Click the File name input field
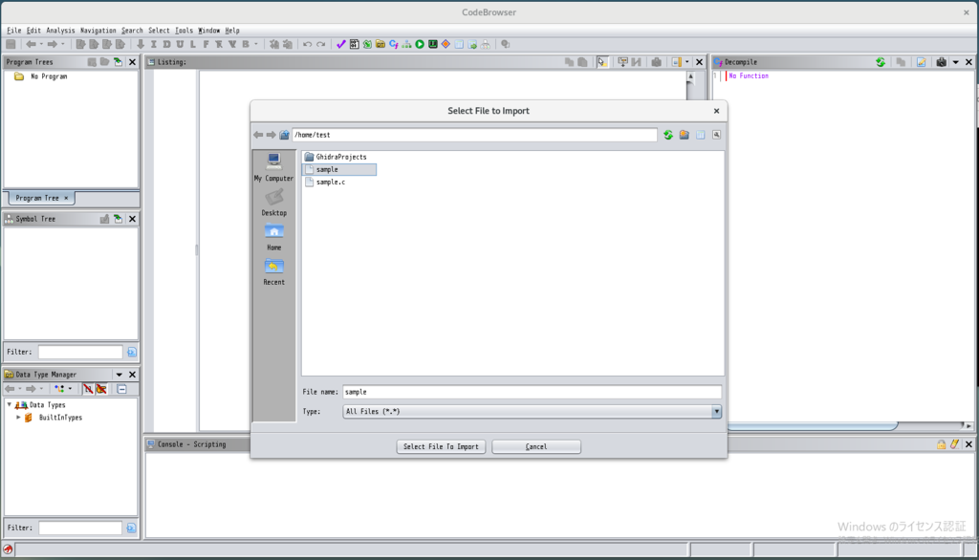 pos(532,392)
